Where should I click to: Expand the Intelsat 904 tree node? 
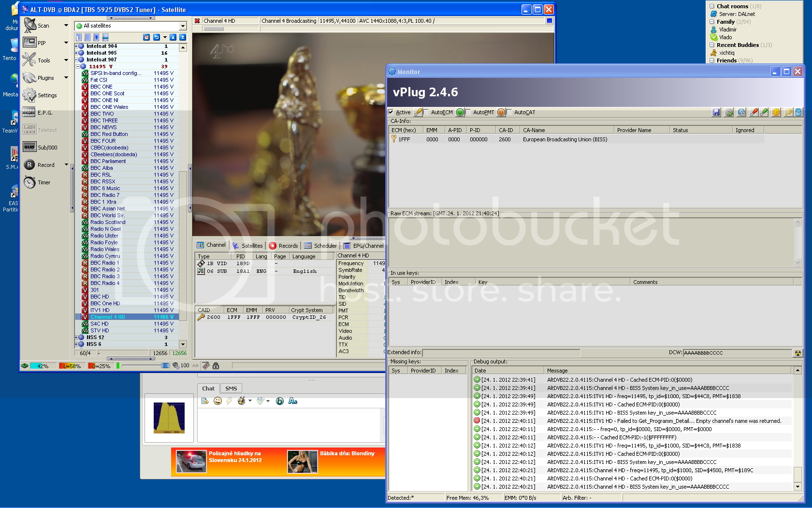(76, 46)
